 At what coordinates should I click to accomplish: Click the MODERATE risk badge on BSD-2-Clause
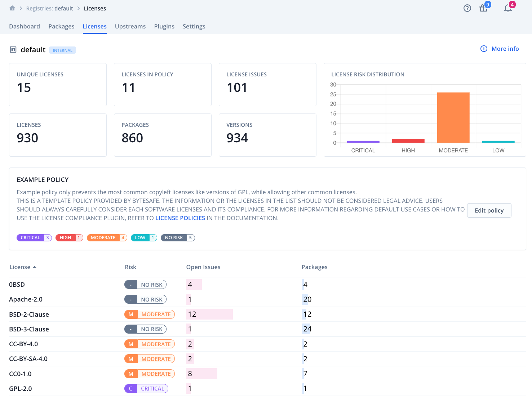coord(150,314)
